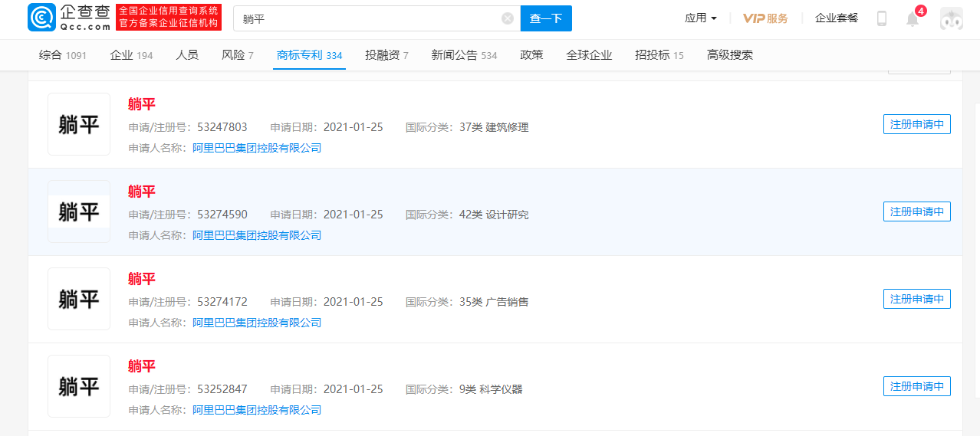Image resolution: width=980 pixels, height=436 pixels.
Task: Open mobile app phone icon
Action: pyautogui.click(x=882, y=18)
